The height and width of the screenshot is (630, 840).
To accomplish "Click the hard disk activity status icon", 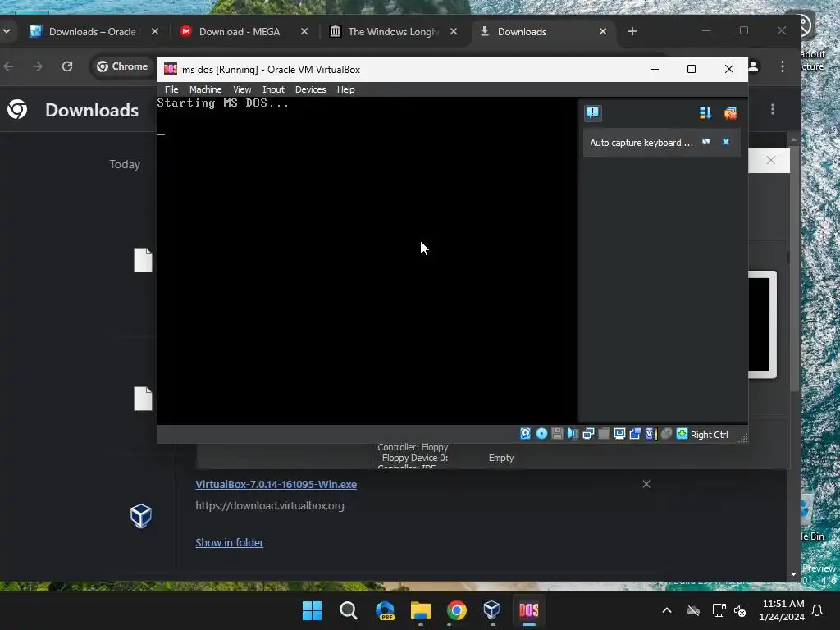I will pyautogui.click(x=526, y=434).
